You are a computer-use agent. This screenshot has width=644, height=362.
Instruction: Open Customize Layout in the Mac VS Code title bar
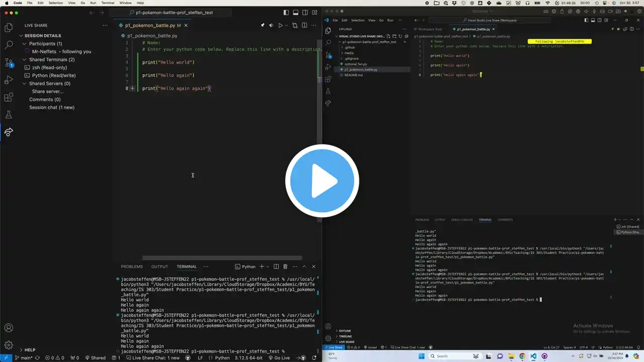[x=314, y=13]
